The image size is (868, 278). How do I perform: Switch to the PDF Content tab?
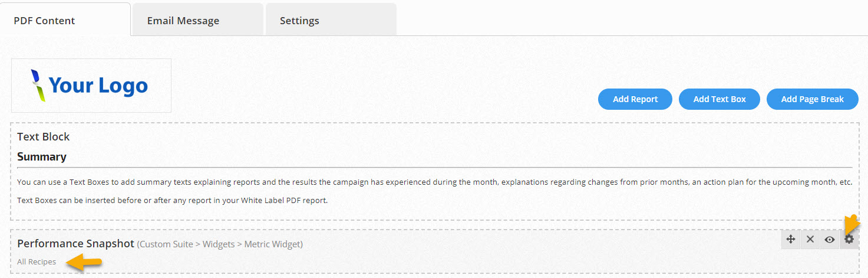click(x=45, y=21)
